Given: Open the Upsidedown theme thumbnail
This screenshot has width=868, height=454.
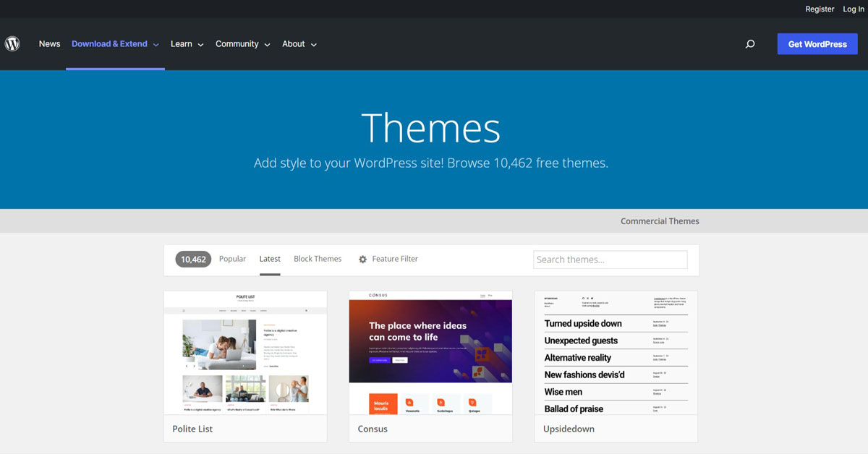Looking at the screenshot, I should tap(616, 353).
